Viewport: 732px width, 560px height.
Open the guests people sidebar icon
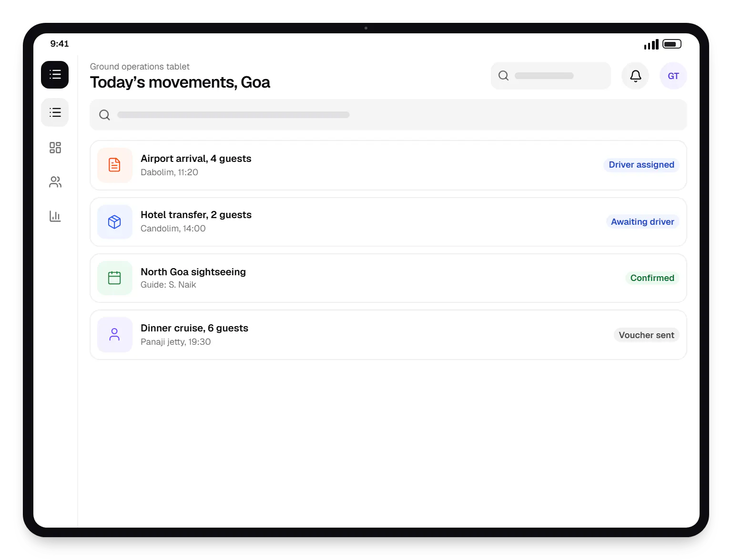point(55,182)
